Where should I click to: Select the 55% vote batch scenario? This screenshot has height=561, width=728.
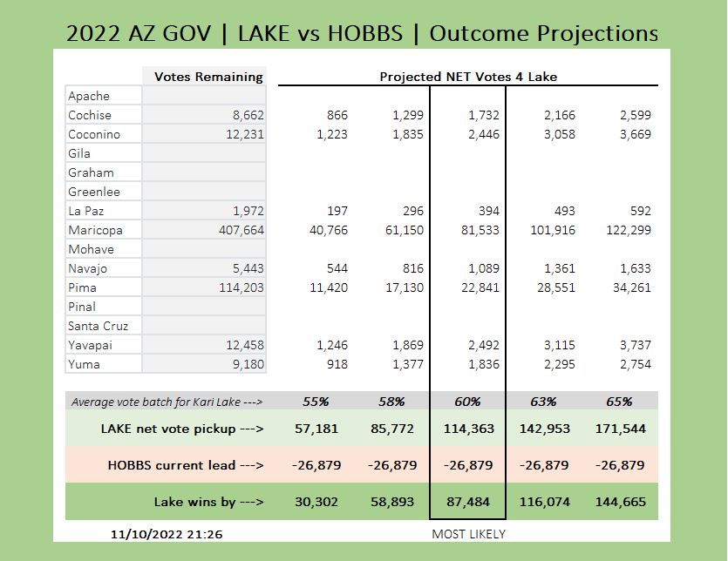click(316, 402)
